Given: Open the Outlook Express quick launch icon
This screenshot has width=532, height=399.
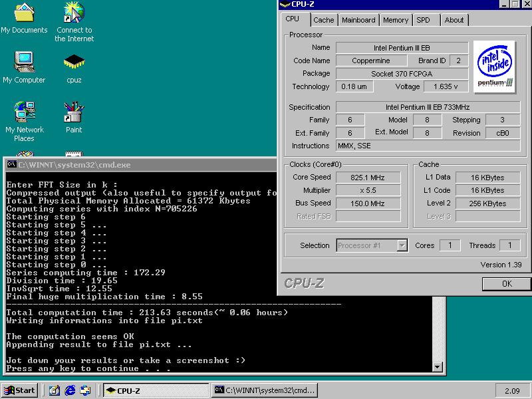Looking at the screenshot, I should [86, 390].
